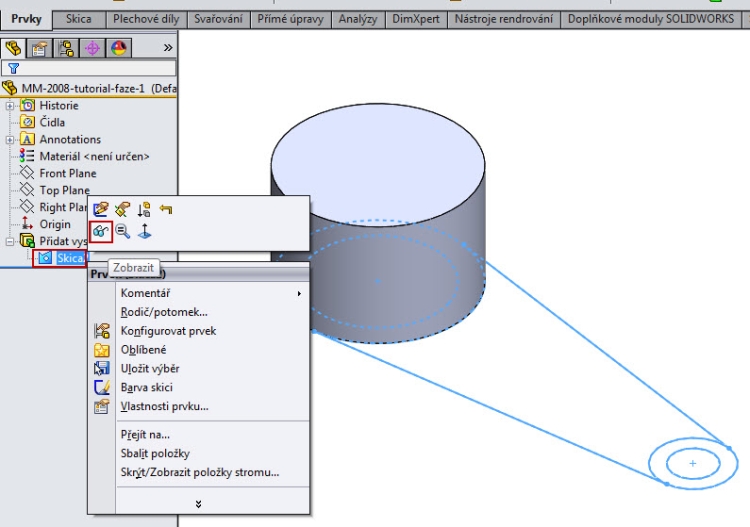Click the cylinder's top face in viewport
This screenshot has width=750, height=527.
click(x=378, y=163)
